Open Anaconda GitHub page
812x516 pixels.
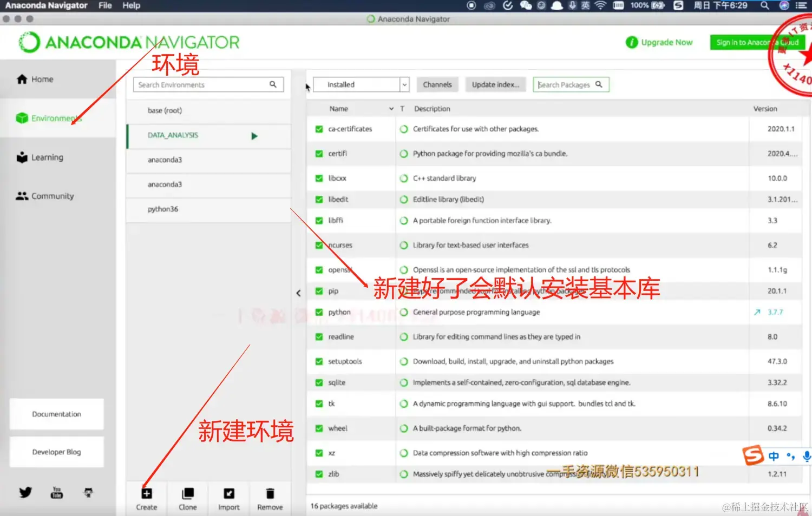(88, 492)
